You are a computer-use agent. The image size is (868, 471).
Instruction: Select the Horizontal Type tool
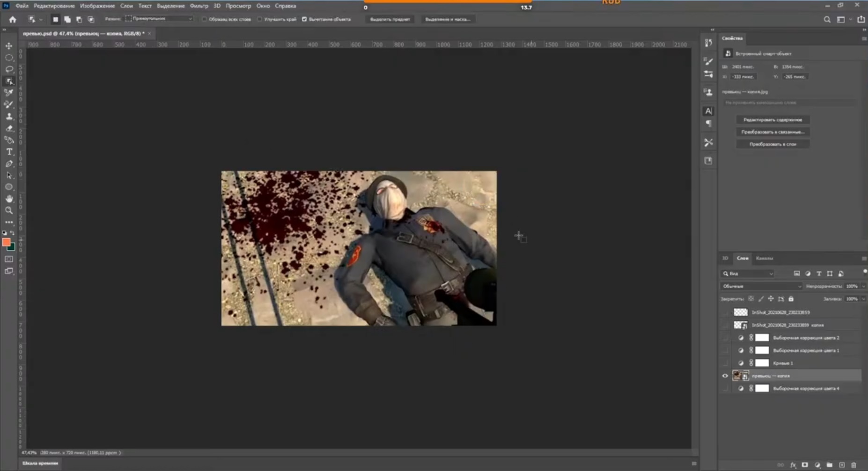[x=9, y=152]
